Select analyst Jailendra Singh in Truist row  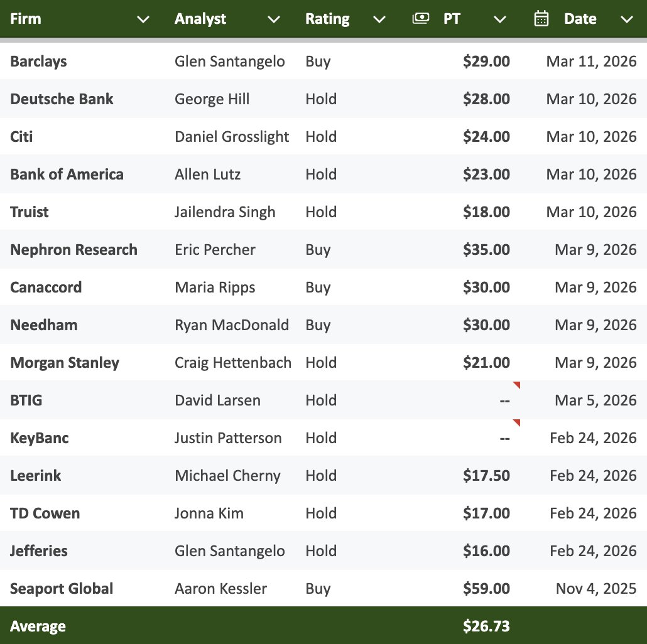coord(225,212)
